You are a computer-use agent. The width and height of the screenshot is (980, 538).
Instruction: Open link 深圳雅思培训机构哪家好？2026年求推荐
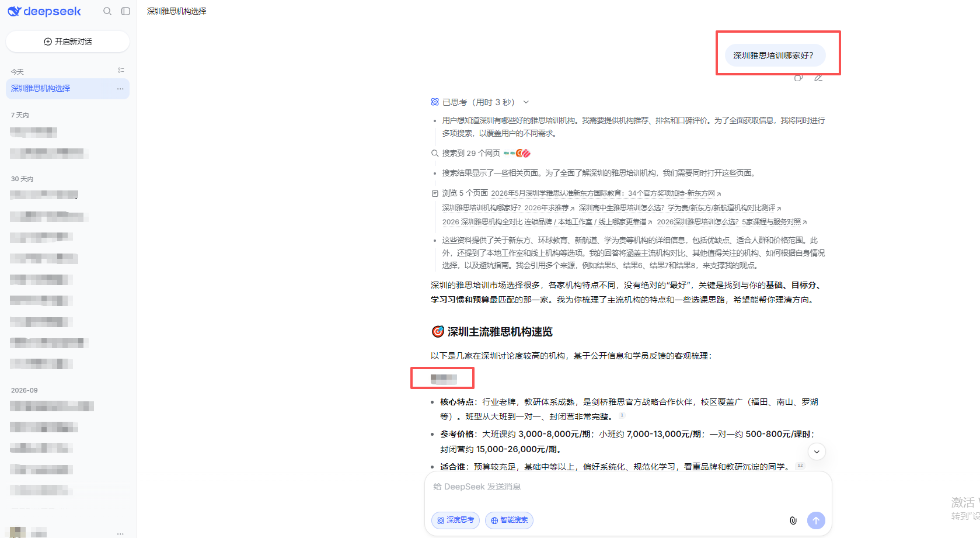coord(508,208)
